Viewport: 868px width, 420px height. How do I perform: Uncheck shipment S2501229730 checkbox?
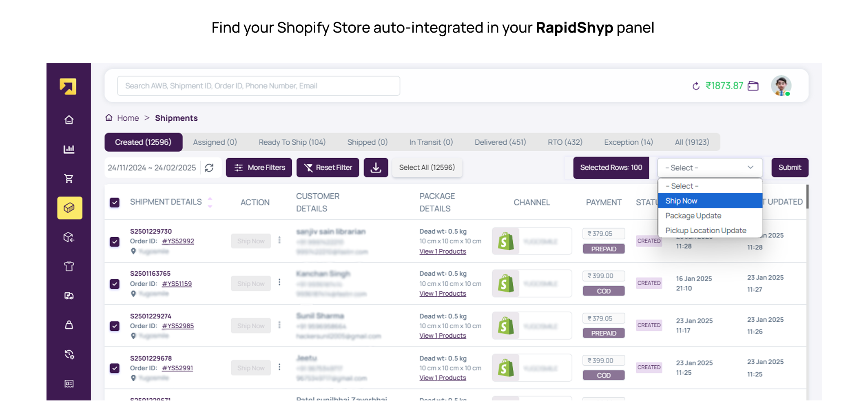point(115,242)
